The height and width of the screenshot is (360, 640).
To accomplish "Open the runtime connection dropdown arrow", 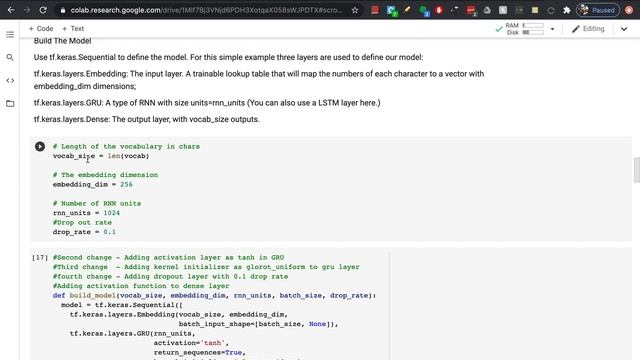I will click(552, 29).
